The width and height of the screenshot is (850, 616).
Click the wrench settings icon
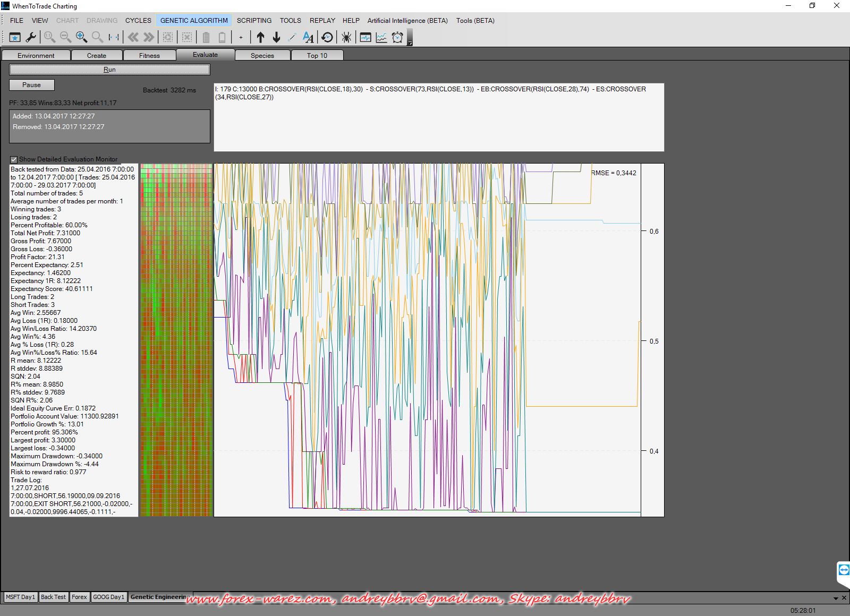(x=31, y=37)
